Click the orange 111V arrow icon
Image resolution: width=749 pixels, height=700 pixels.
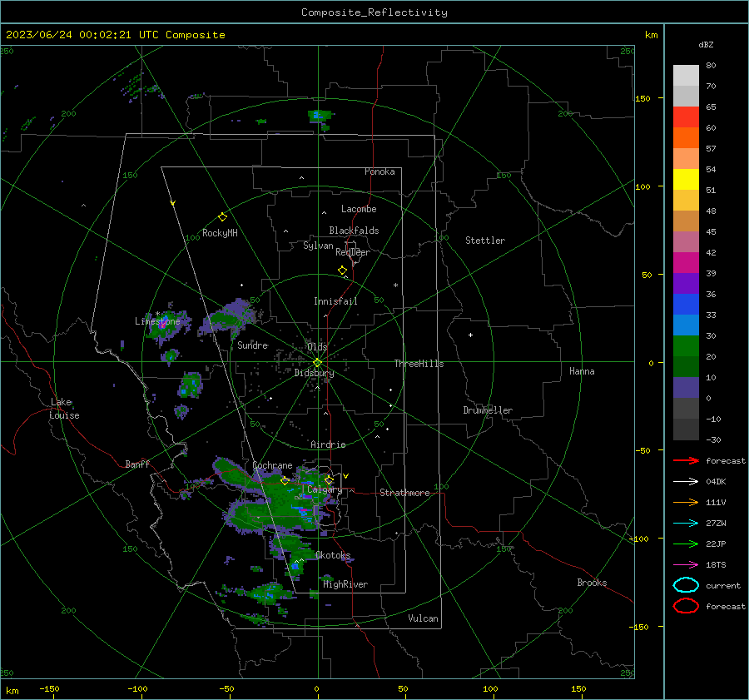[x=686, y=502]
